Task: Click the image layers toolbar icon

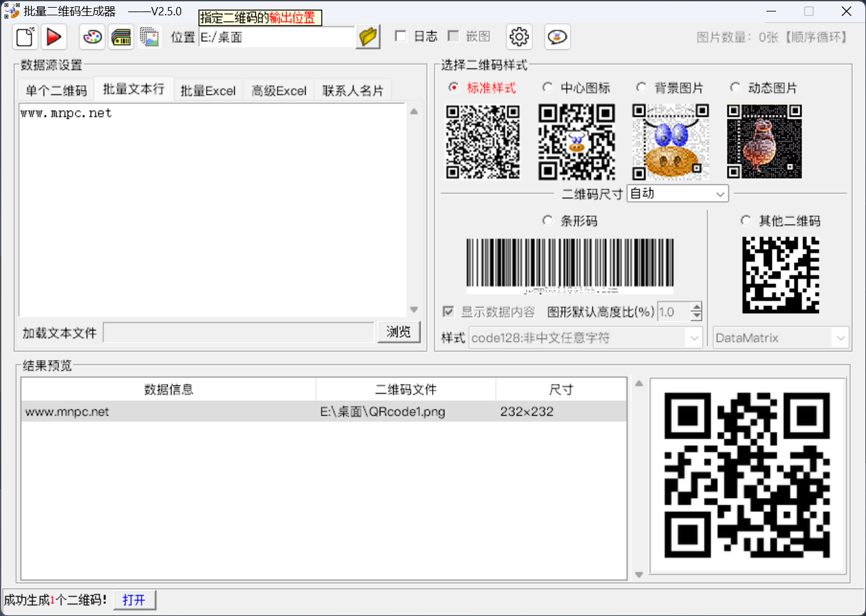Action: (149, 37)
